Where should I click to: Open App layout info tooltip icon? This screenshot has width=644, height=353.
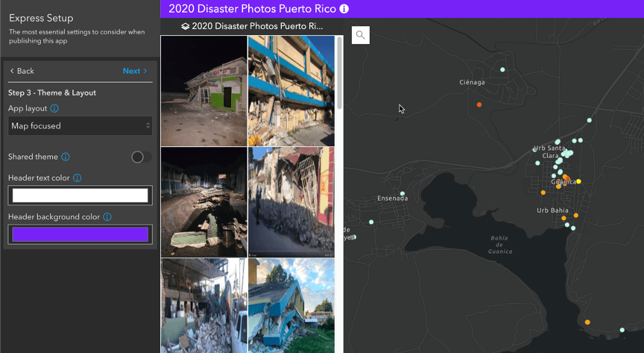point(54,109)
